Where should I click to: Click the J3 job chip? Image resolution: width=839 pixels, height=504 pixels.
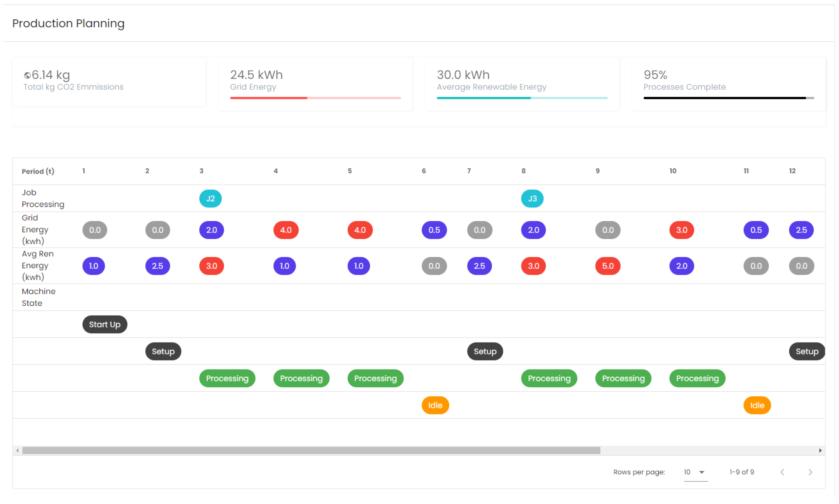tap(532, 199)
